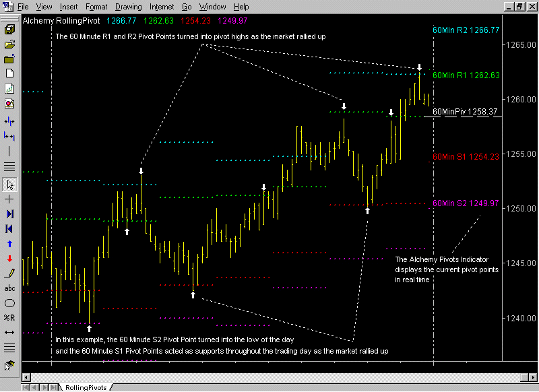Click the 60Min R1 1262.63 label

[x=466, y=75]
